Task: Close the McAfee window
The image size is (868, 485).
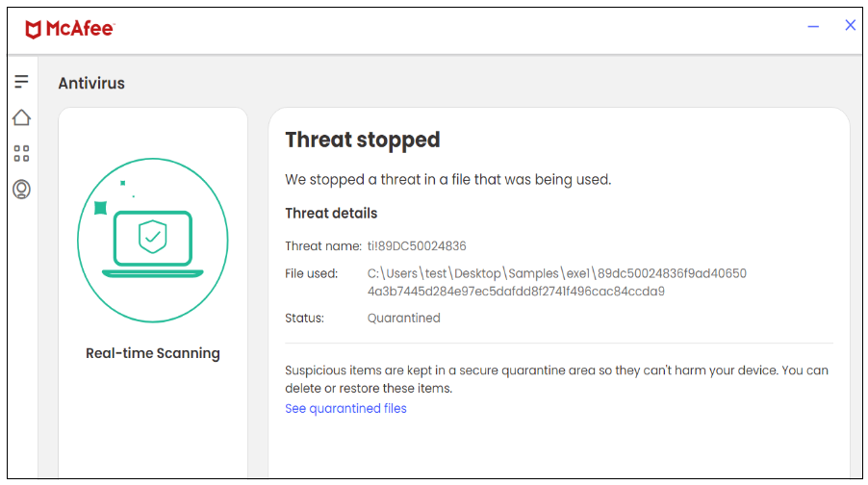Action: 850,26
